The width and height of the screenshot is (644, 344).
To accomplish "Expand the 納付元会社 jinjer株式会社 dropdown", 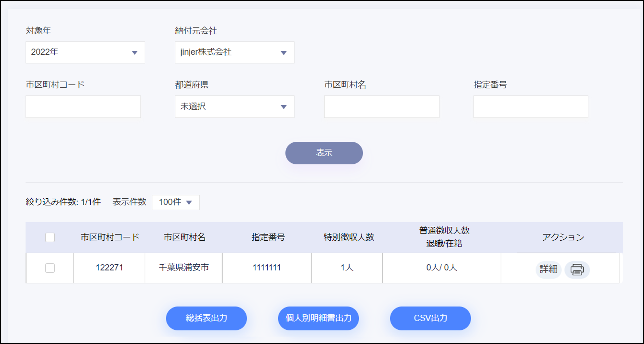I will [x=234, y=52].
